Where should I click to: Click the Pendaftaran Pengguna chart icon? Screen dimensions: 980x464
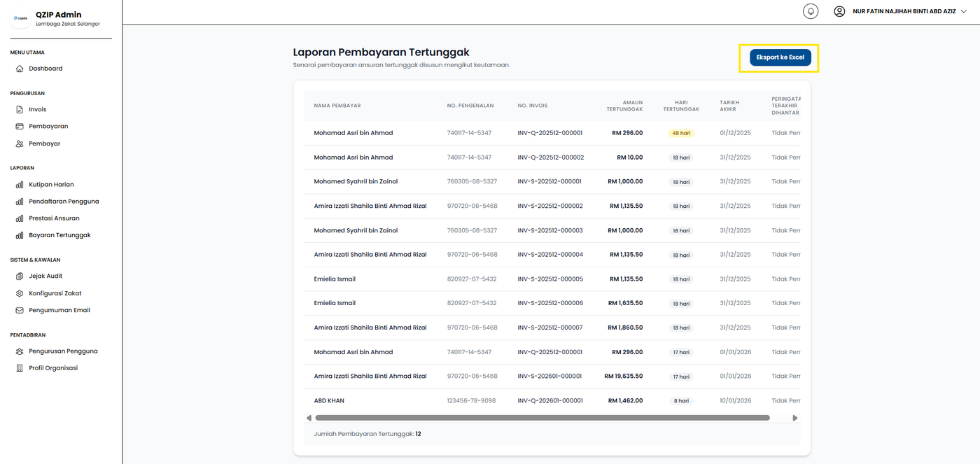tap(20, 202)
